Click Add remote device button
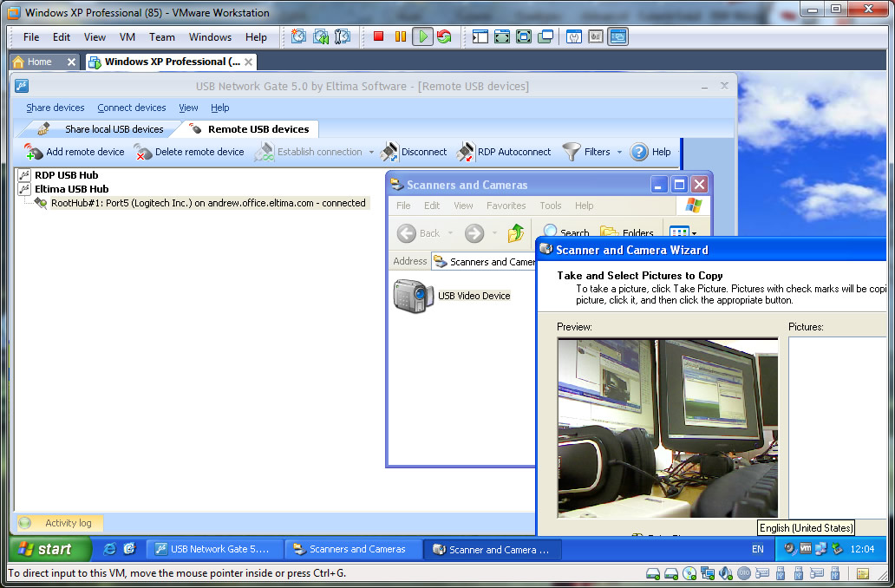The width and height of the screenshot is (895, 588). pos(75,152)
